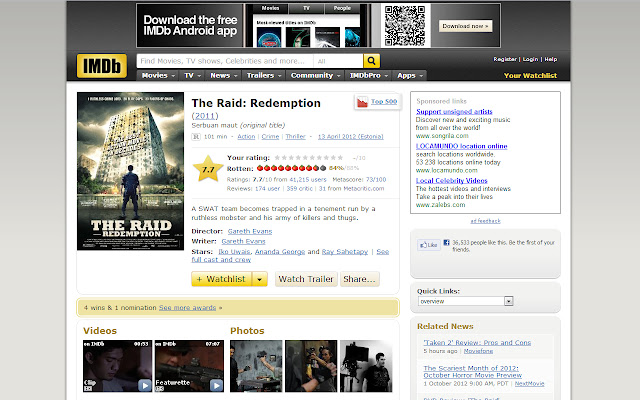The width and height of the screenshot is (640, 400).
Task: Click the 41,215 users ratings link
Action: point(308,180)
